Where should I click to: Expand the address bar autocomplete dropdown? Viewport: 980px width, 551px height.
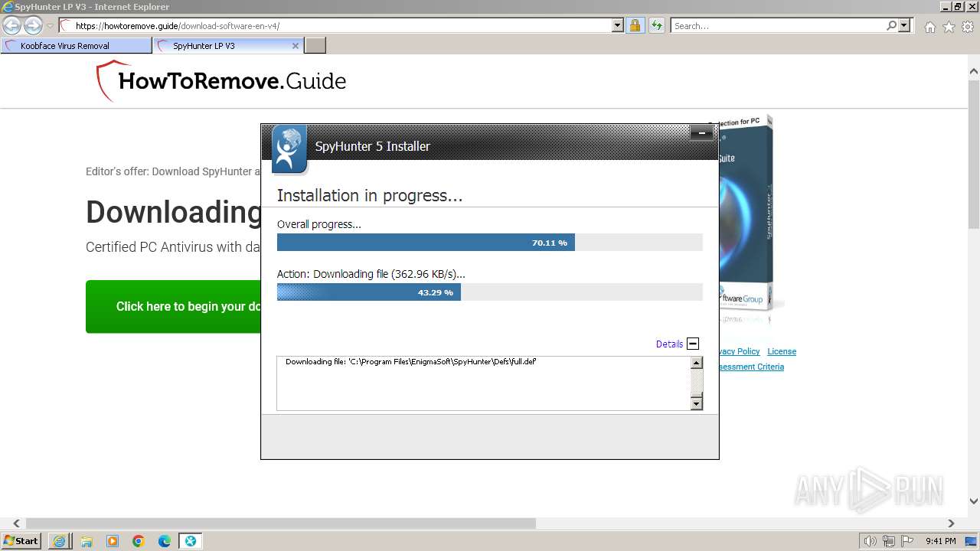tap(618, 26)
